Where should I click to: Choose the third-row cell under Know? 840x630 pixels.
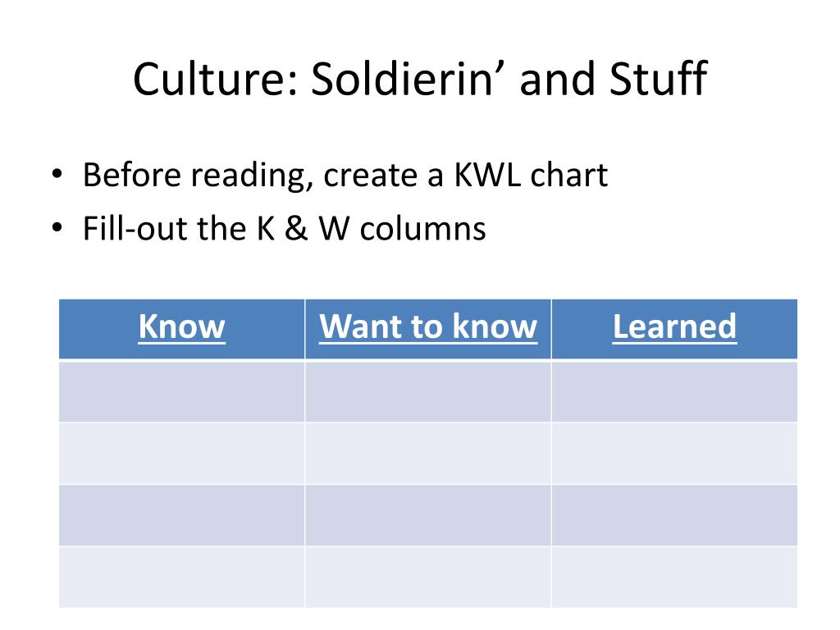(181, 515)
